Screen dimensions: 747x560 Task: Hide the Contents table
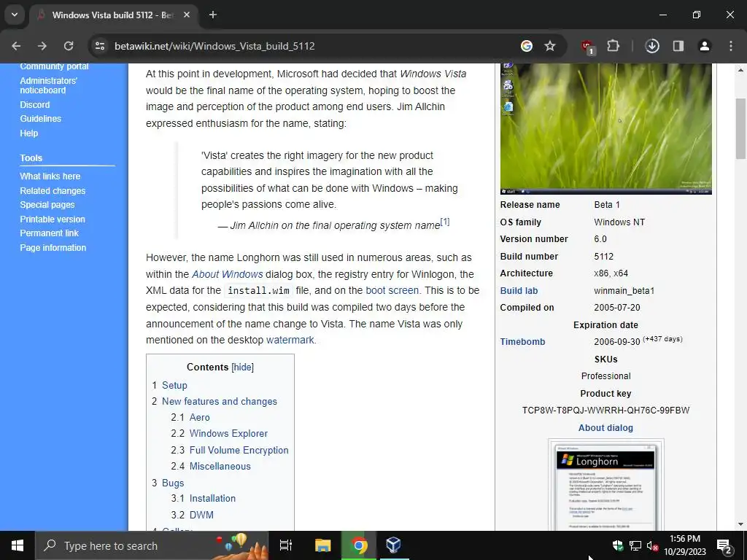click(x=242, y=367)
